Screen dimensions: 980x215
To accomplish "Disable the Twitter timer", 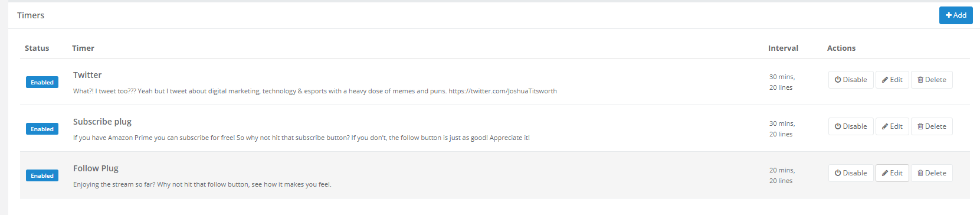I will pyautogui.click(x=851, y=80).
